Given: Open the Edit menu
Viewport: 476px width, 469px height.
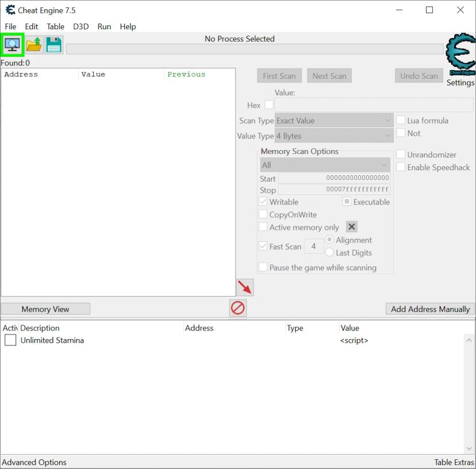Looking at the screenshot, I should (x=31, y=26).
